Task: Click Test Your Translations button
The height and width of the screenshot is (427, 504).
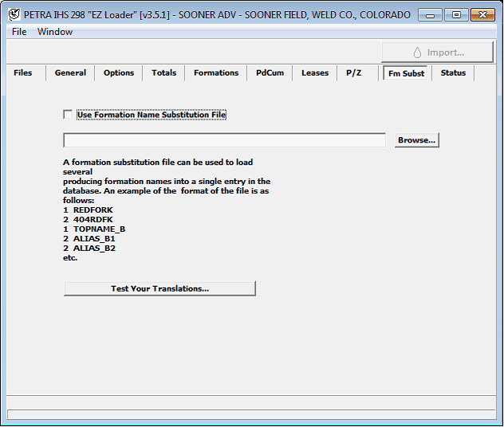Action: (x=159, y=288)
